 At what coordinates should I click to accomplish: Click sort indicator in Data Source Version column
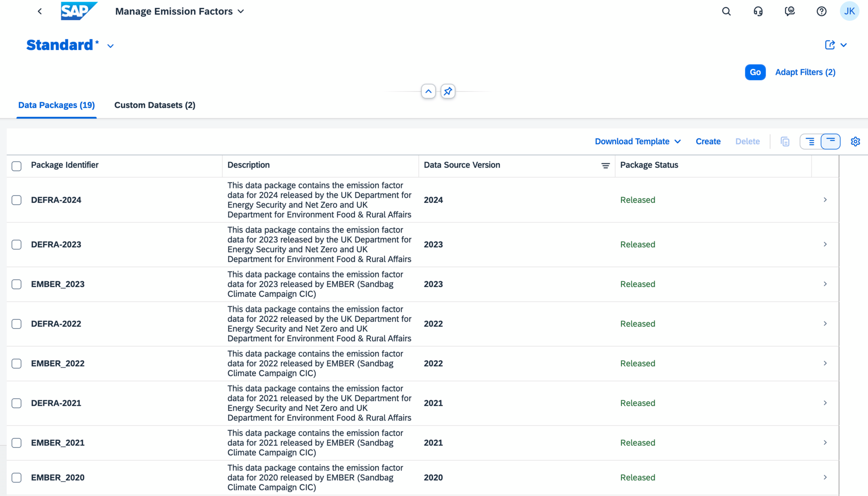pos(605,166)
